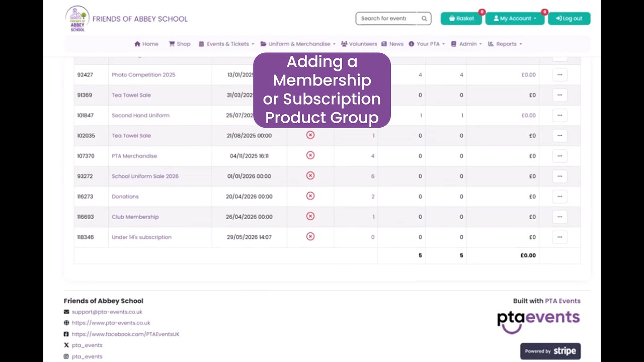Open actions menu for PTA Merchandise
The image size is (644, 362).
(559, 156)
